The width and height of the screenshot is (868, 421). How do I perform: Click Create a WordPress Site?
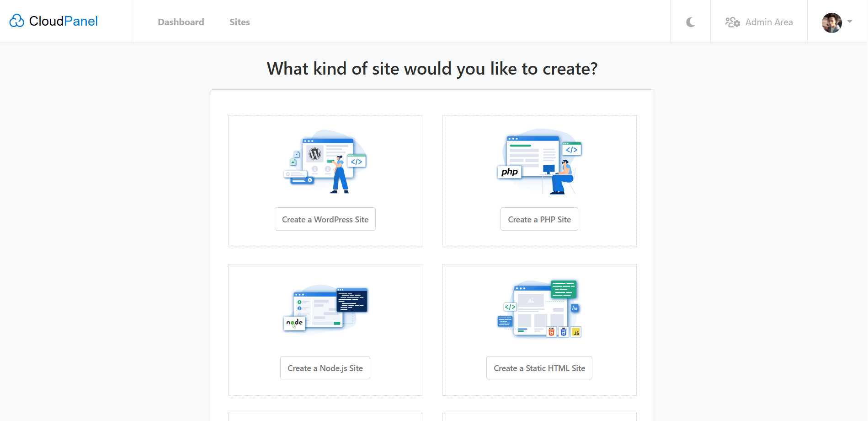coord(325,219)
